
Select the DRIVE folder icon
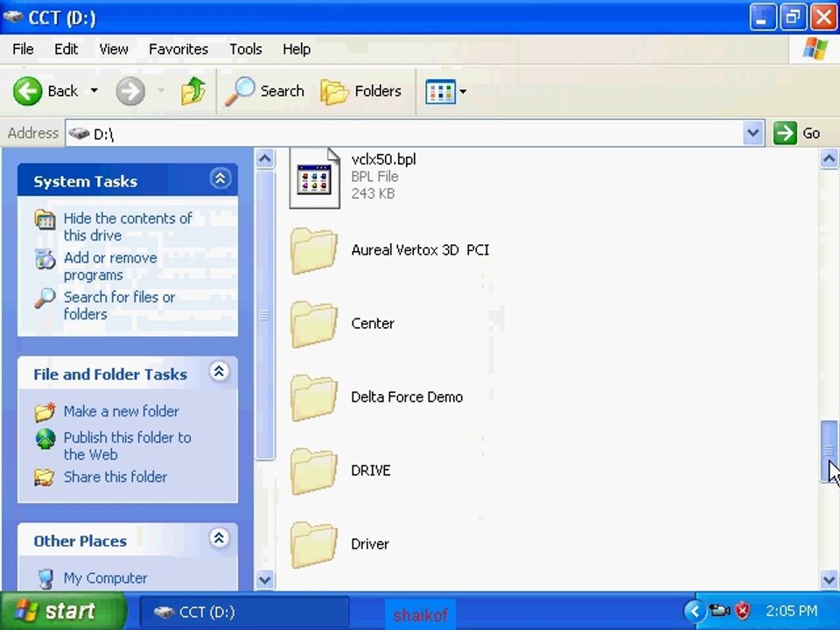314,471
